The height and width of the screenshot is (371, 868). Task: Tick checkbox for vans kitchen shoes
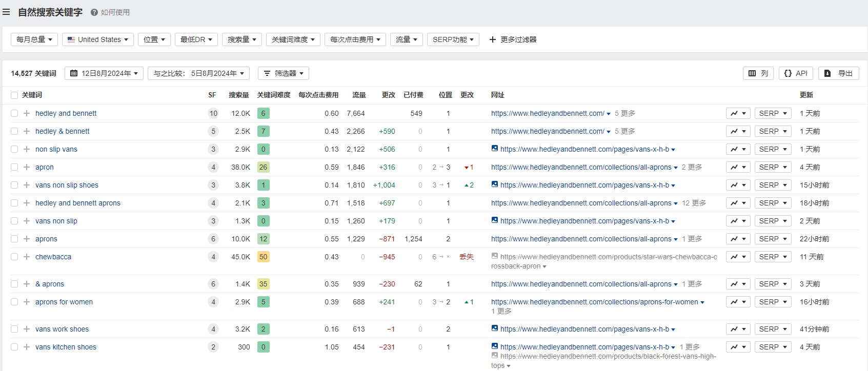14,347
